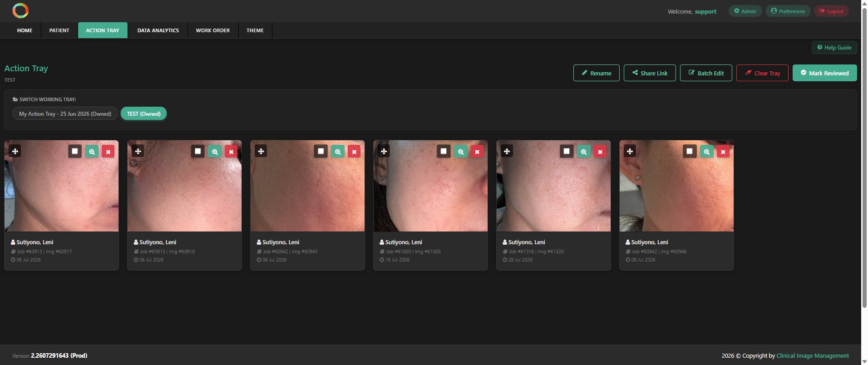Delete Img #60946 from the tray
Screen dimensions: 868x365
[723, 152]
